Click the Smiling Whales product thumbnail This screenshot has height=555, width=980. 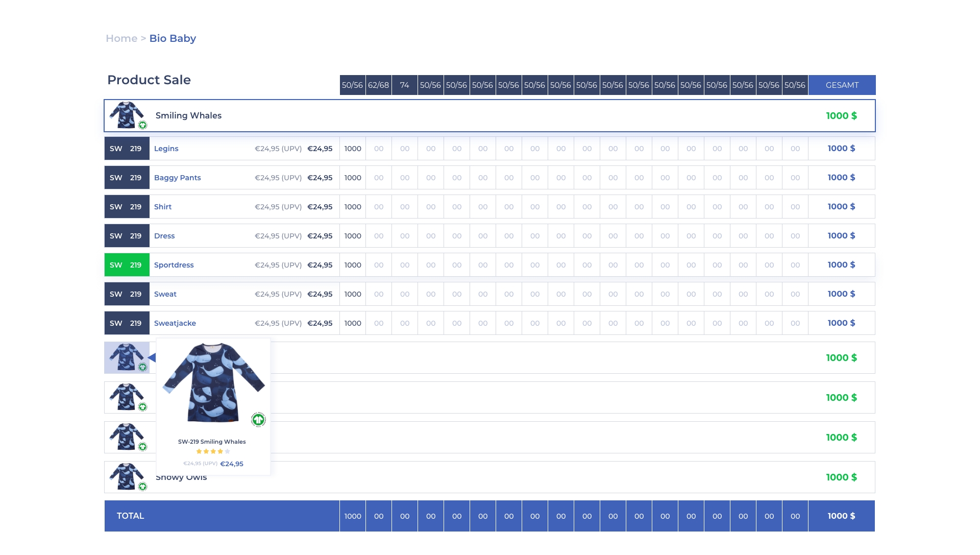[126, 115]
